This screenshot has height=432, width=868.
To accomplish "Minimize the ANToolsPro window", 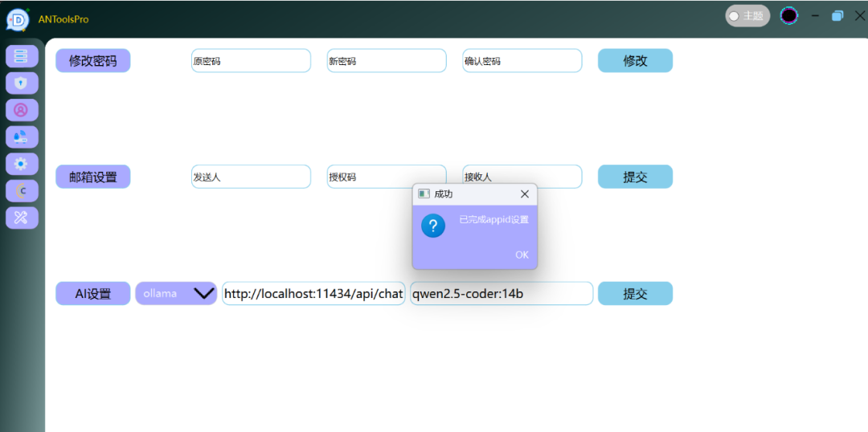I will click(x=815, y=16).
